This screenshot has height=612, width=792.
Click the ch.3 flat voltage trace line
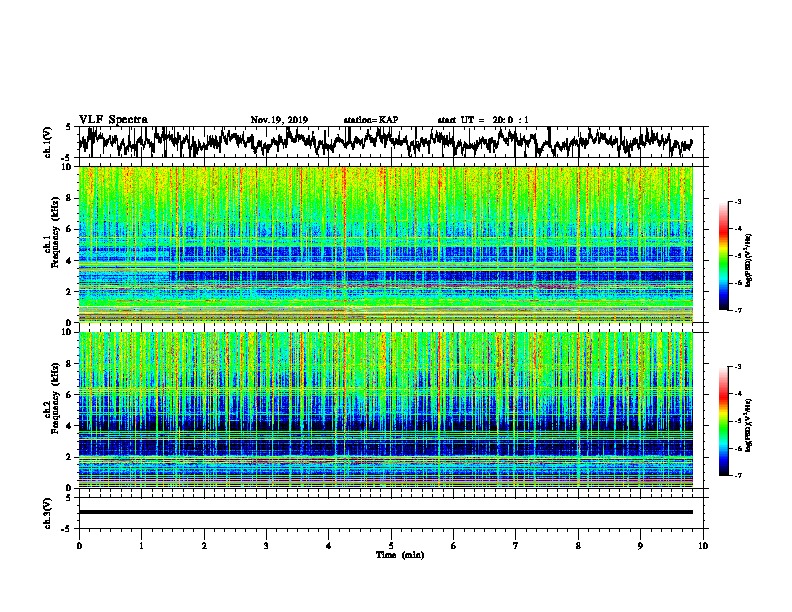click(386, 512)
